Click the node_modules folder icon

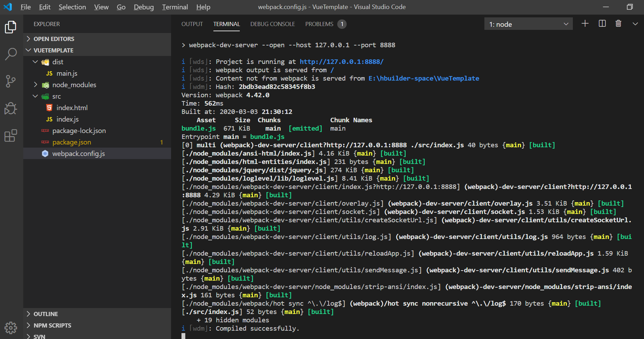tap(45, 85)
